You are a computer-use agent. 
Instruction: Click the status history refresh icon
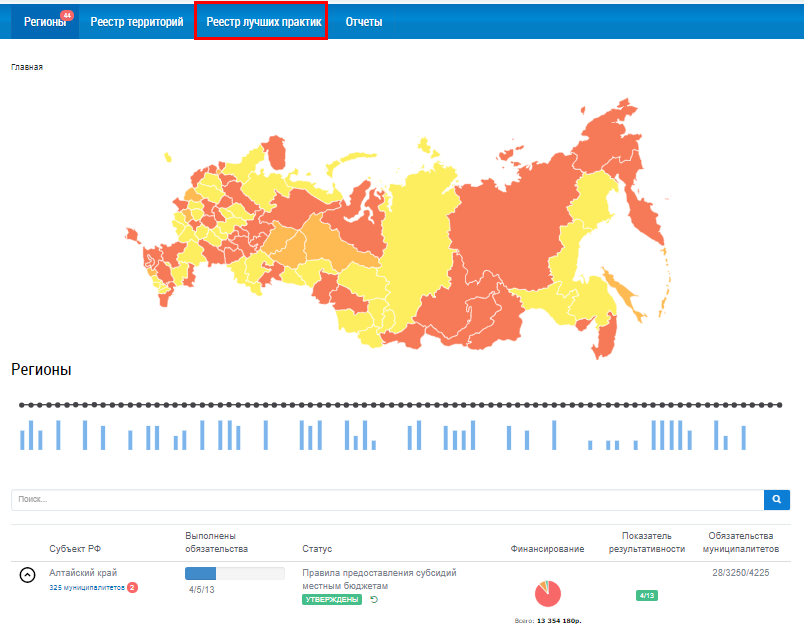point(374,599)
